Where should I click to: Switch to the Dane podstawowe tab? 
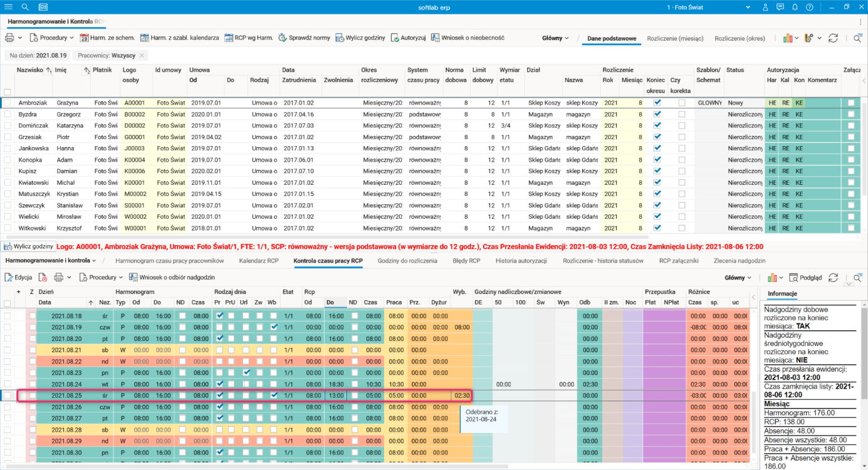click(612, 38)
